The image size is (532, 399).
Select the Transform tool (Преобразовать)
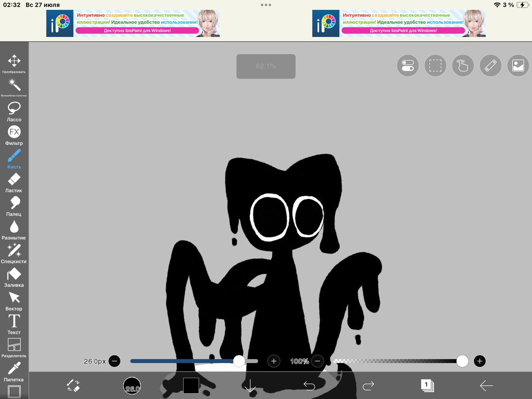(x=14, y=64)
